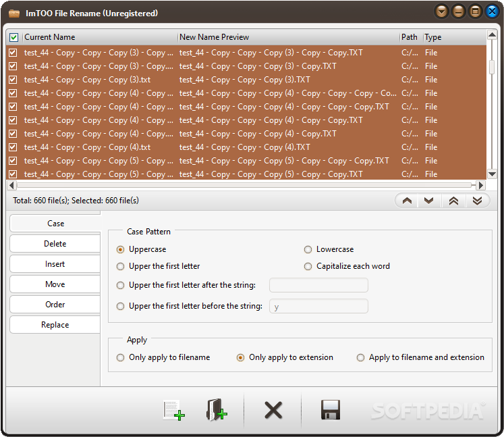Image resolution: width=504 pixels, height=437 pixels.
Task: Click vertical scrollbar up arrow
Action: tap(492, 34)
